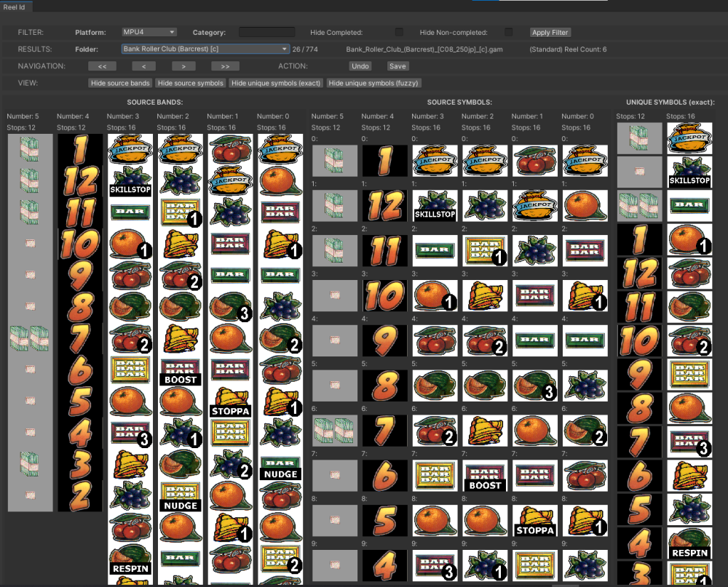Toggle Hide source bands view
This screenshot has width=728, height=587.
click(119, 83)
